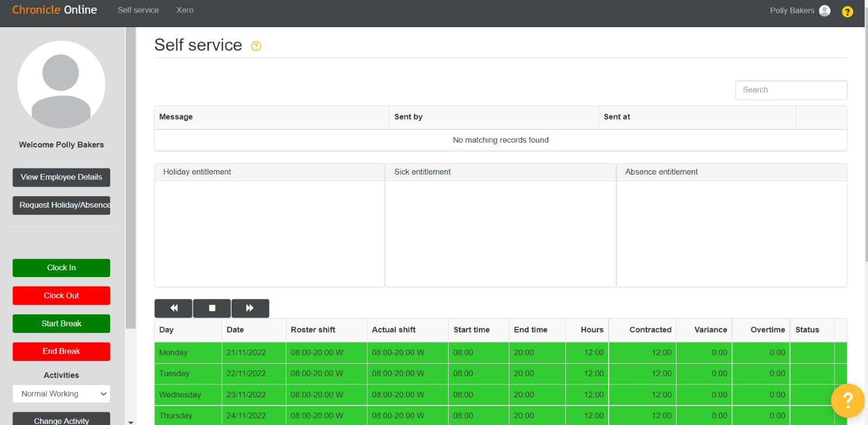Select the Wednesday row day cell

188,395
